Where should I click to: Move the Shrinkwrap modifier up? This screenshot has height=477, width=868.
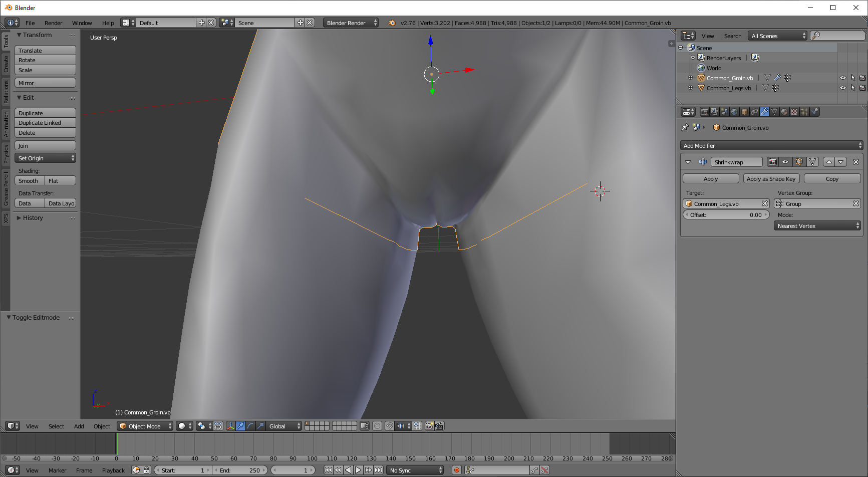pyautogui.click(x=829, y=162)
